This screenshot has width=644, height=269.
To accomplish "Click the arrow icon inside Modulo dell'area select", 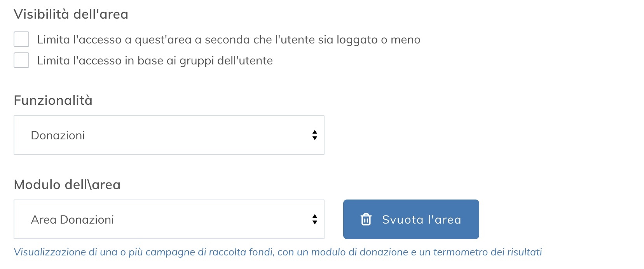I will [314, 219].
